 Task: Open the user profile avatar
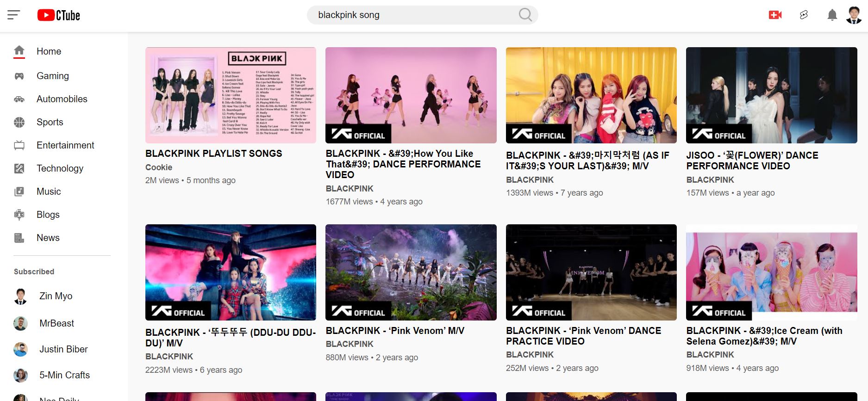[x=854, y=15]
